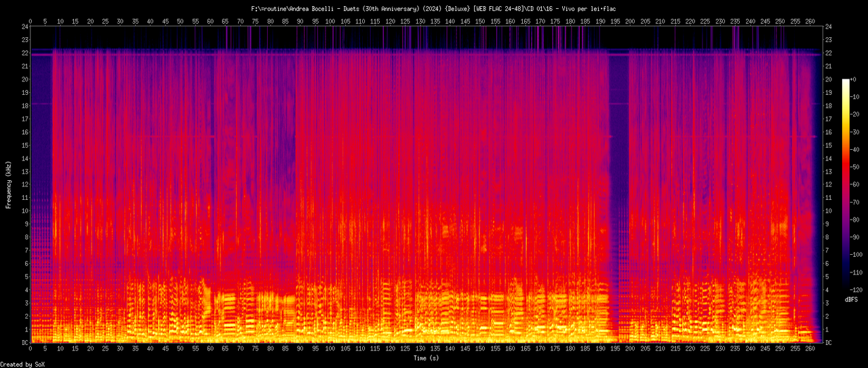Click the '24' tick on the left frequency axis
Screen dimensions: 868x368
(x=24, y=26)
